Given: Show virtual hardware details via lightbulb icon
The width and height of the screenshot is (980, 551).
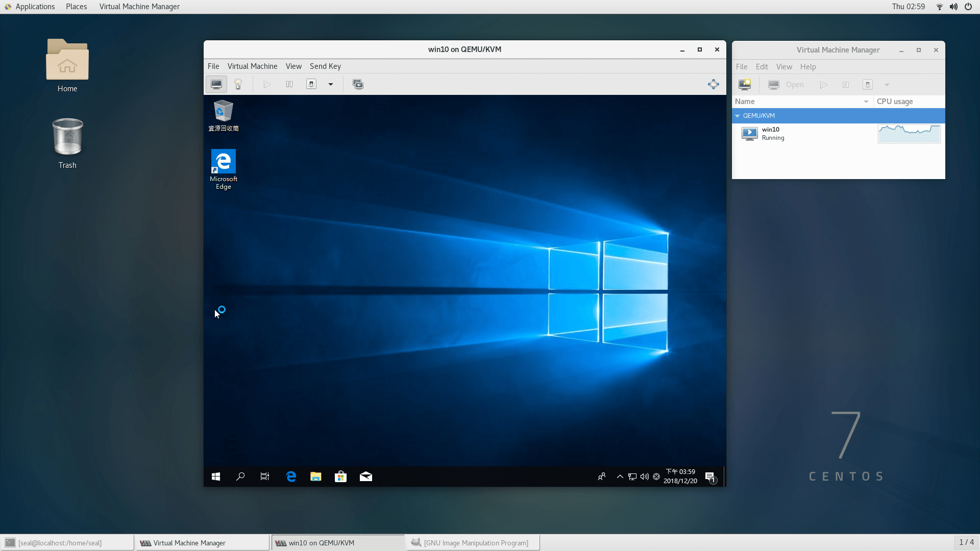Looking at the screenshot, I should [238, 84].
